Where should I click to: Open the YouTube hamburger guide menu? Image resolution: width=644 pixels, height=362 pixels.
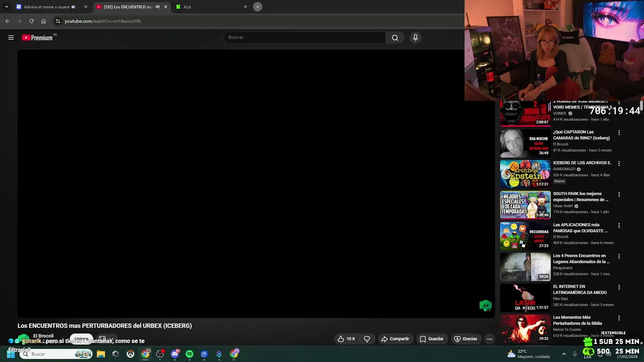click(x=11, y=37)
